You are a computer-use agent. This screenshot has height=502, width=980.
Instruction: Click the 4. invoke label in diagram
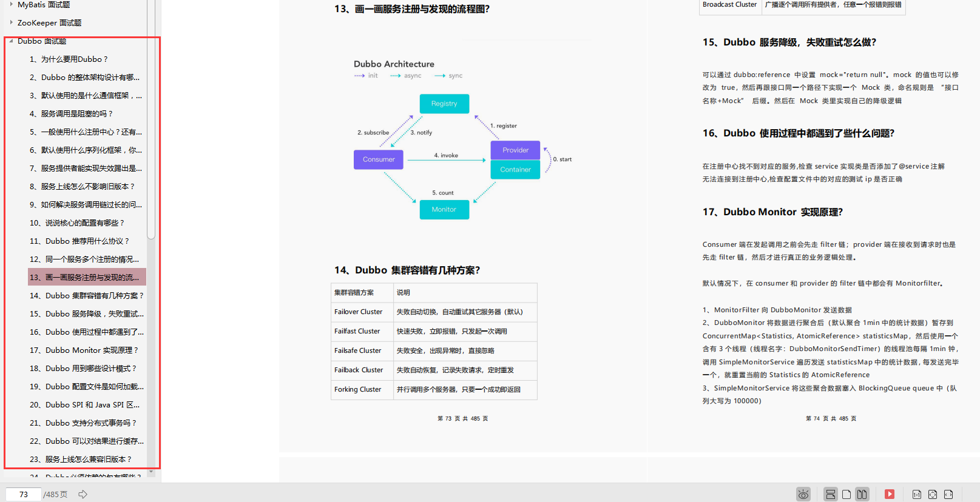pos(446,155)
